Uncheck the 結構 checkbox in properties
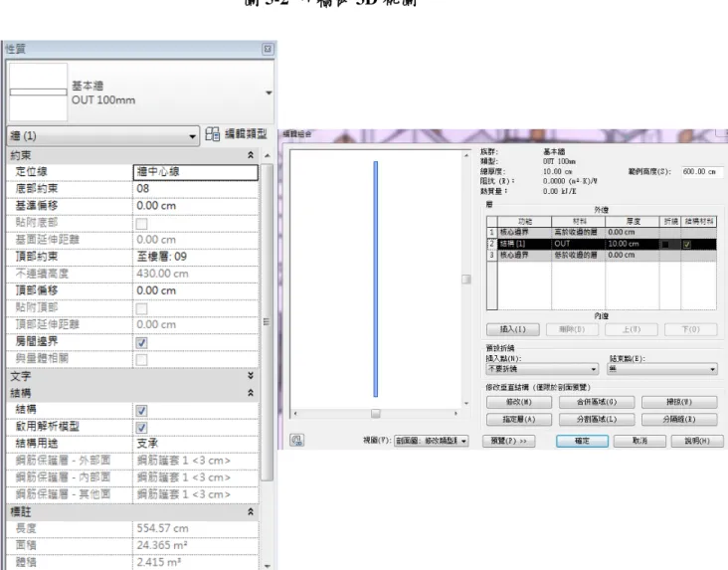The image size is (728, 570). [x=141, y=411]
